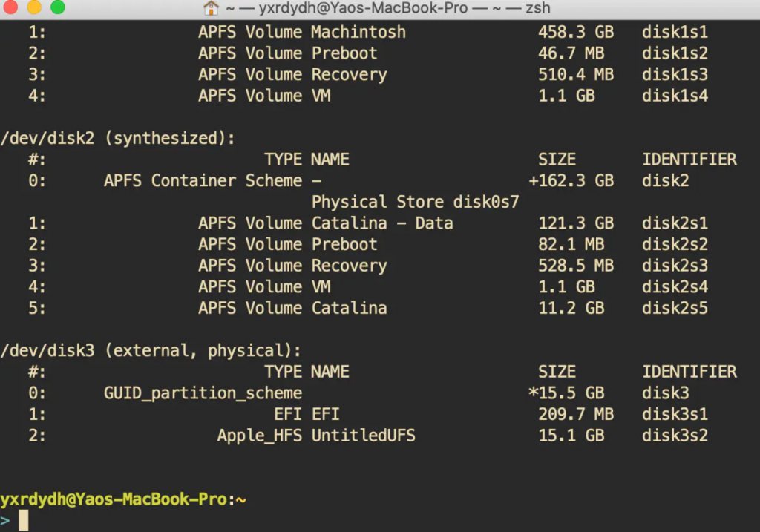Viewport: 760px width, 532px height.
Task: Click 'disk3s2' identifier
Action: (x=675, y=436)
